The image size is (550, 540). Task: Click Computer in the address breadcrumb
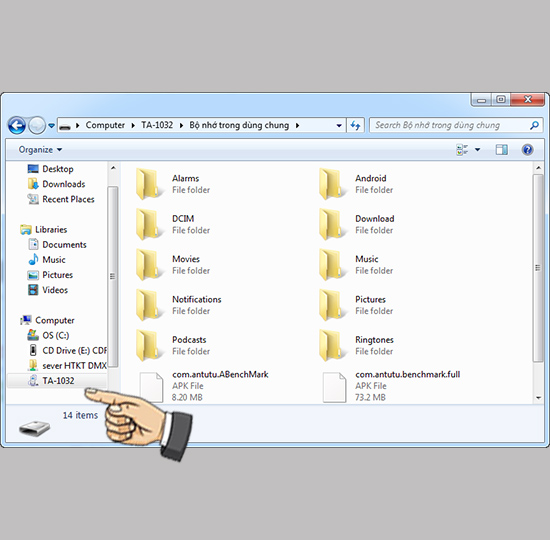pyautogui.click(x=105, y=125)
